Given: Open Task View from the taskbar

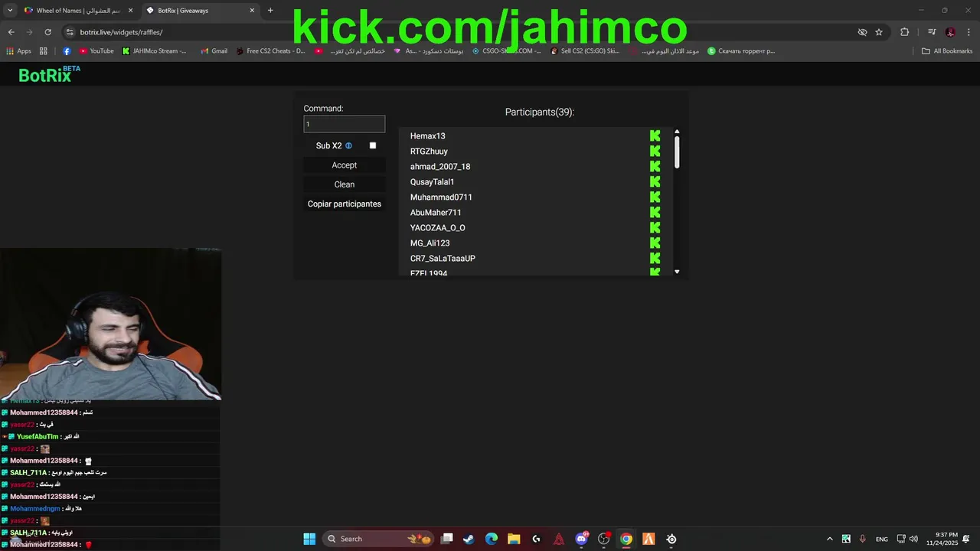Looking at the screenshot, I should [x=447, y=539].
